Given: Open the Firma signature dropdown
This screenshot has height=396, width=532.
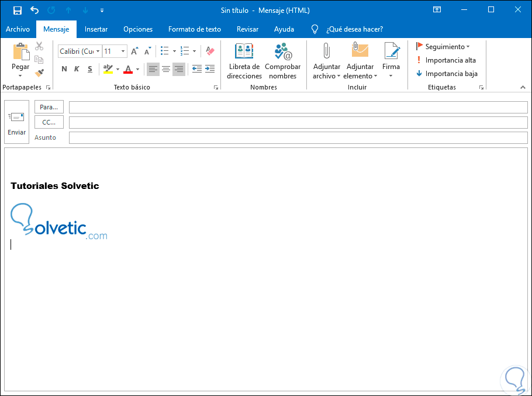Looking at the screenshot, I should pos(391,76).
